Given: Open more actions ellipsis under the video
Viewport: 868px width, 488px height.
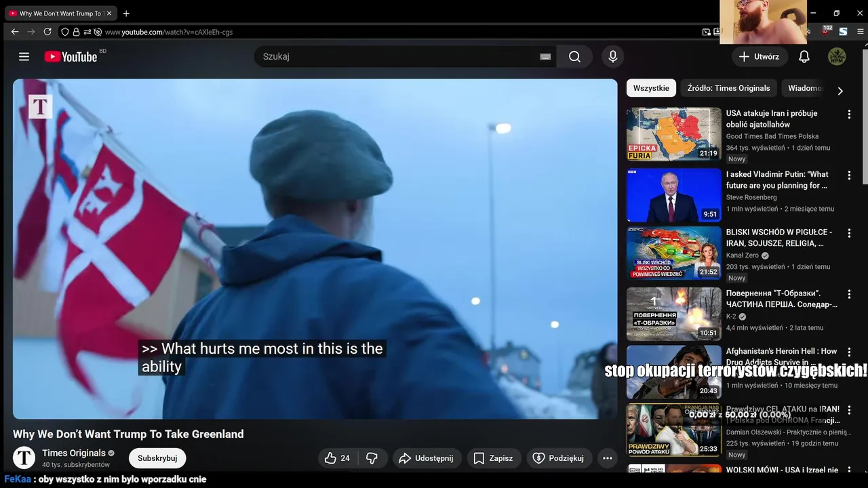Looking at the screenshot, I should click(607, 458).
